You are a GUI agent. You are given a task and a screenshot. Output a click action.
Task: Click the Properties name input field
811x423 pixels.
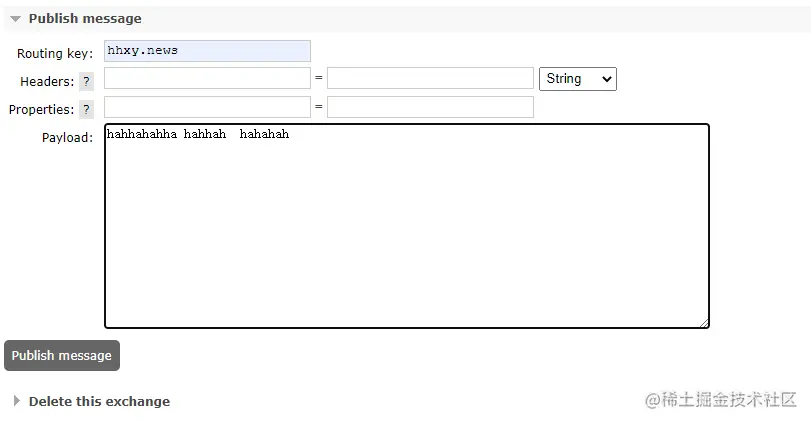[x=207, y=107]
